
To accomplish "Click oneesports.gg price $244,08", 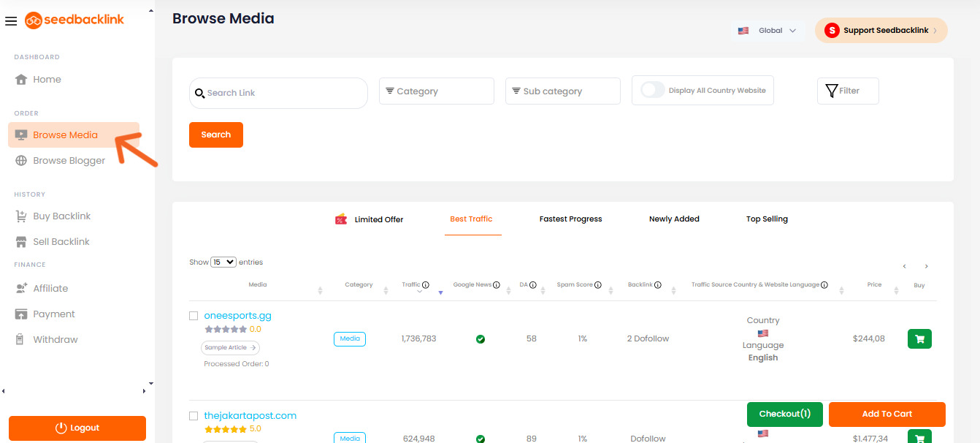I will 869,339.
